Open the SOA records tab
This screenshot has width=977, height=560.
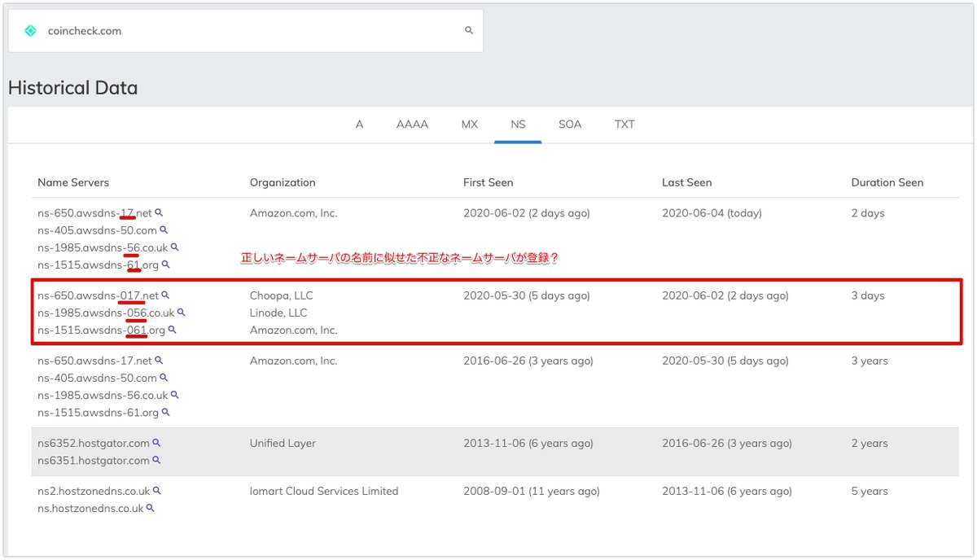point(570,125)
